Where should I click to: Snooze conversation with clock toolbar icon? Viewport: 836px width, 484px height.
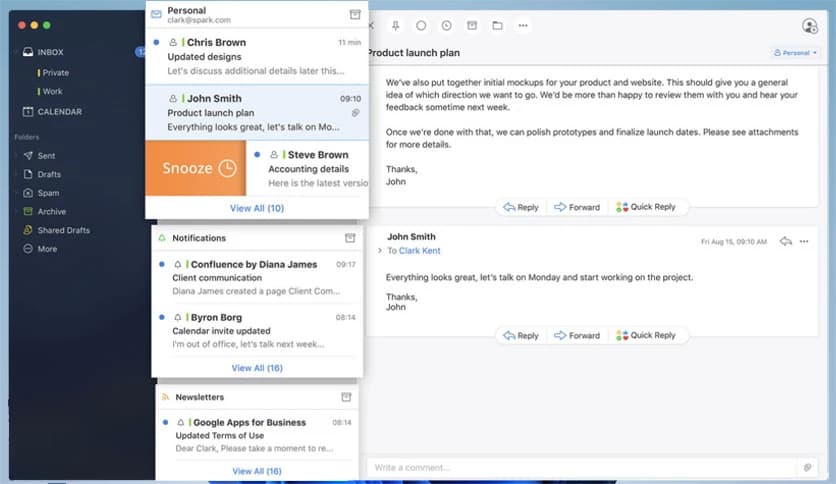pos(447,26)
